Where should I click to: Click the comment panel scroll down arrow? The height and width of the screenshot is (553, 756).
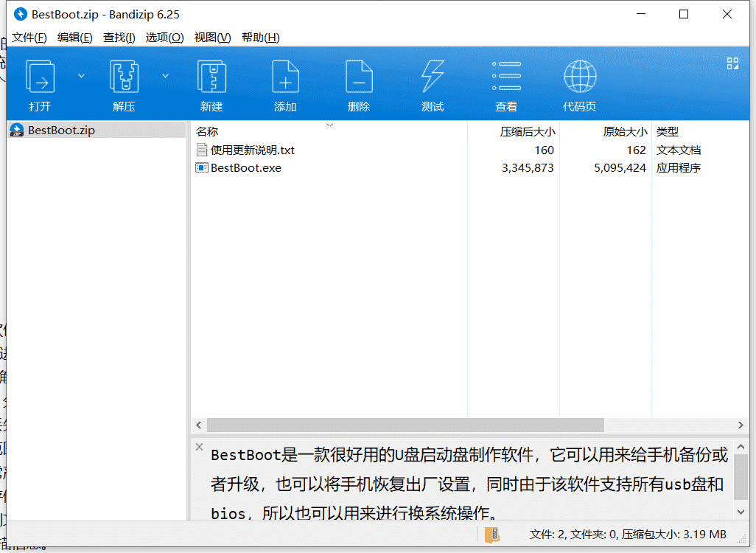point(741,512)
